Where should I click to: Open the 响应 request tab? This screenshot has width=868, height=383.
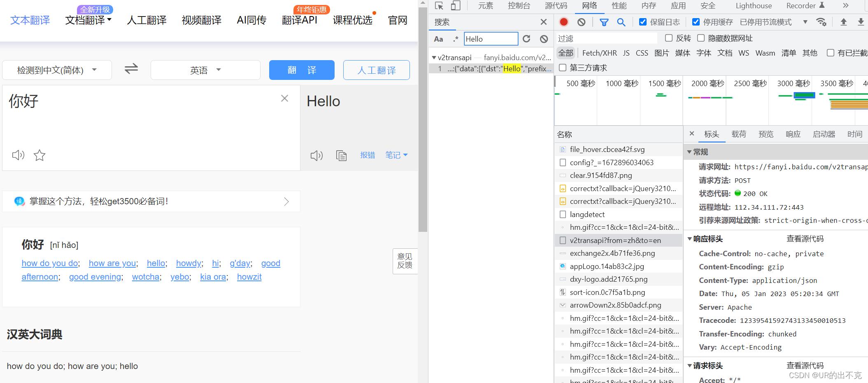pos(793,134)
